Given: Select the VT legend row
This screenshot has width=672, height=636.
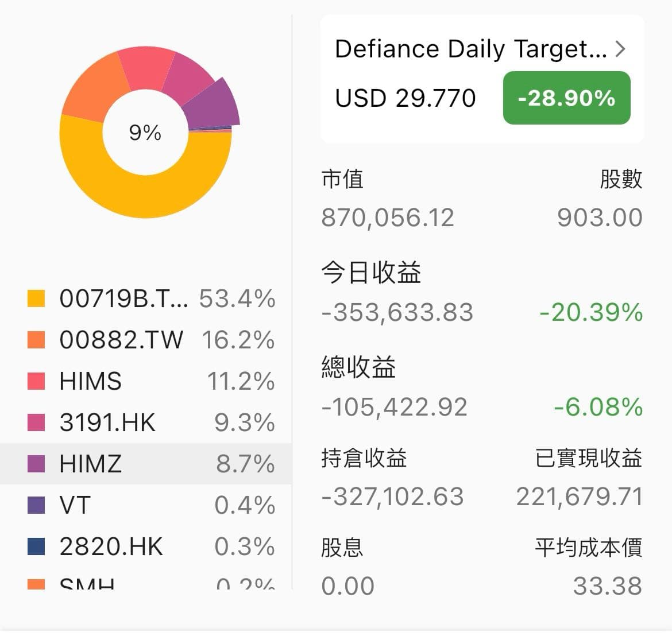Looking at the screenshot, I should pyautogui.click(x=146, y=505).
